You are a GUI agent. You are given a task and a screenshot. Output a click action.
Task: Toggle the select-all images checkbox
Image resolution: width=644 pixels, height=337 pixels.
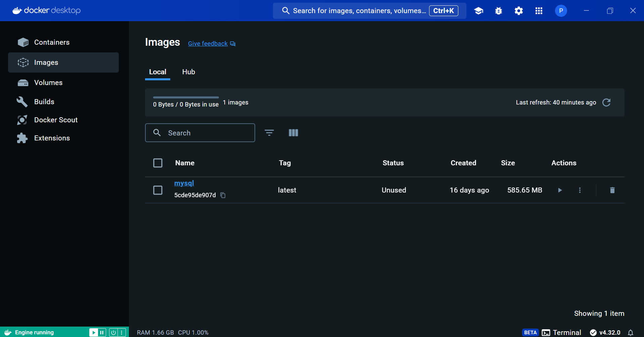158,163
